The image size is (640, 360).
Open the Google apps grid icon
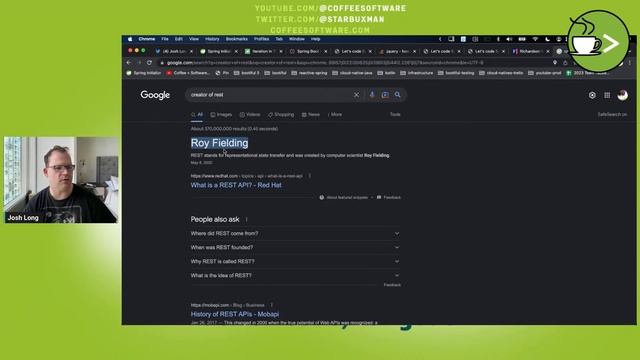[x=607, y=95]
